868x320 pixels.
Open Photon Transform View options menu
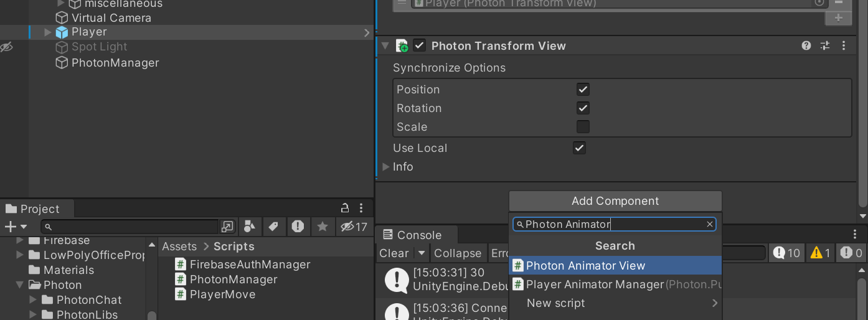844,45
